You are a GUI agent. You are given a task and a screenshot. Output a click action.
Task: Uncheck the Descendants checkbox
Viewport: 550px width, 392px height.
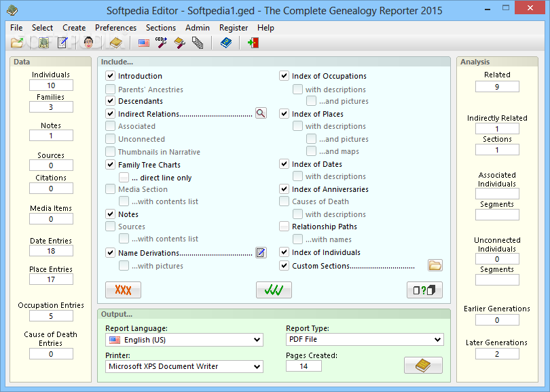coord(111,101)
